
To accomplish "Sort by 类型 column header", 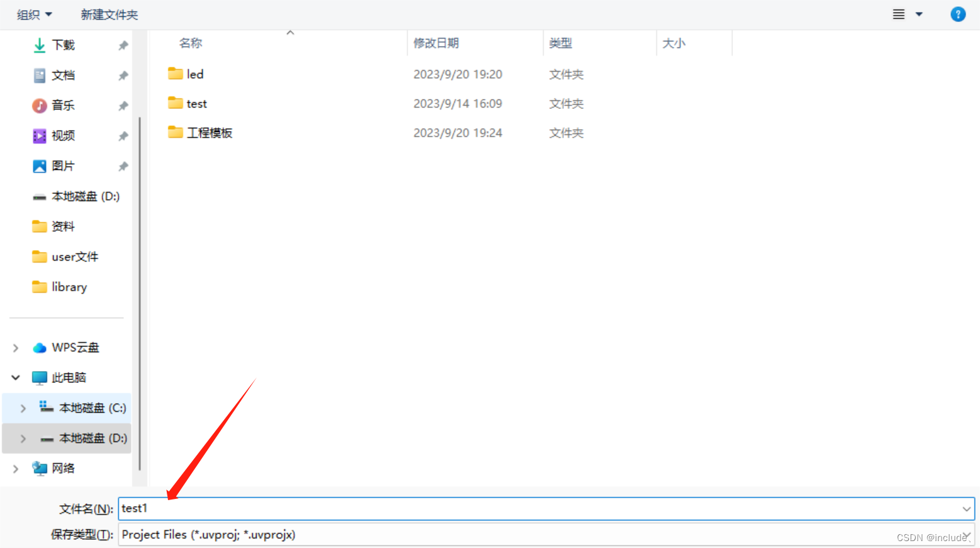I will coord(560,43).
